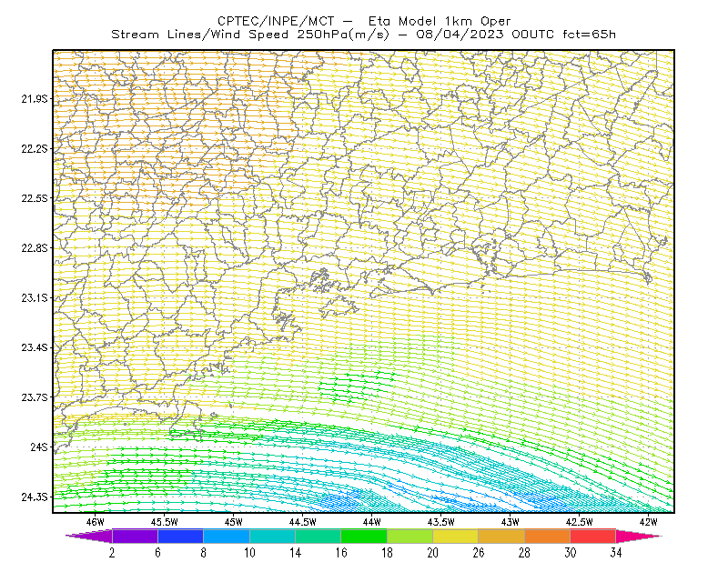Click the purple left arrow of colorbar
The height and width of the screenshot is (562, 728).
click(89, 536)
